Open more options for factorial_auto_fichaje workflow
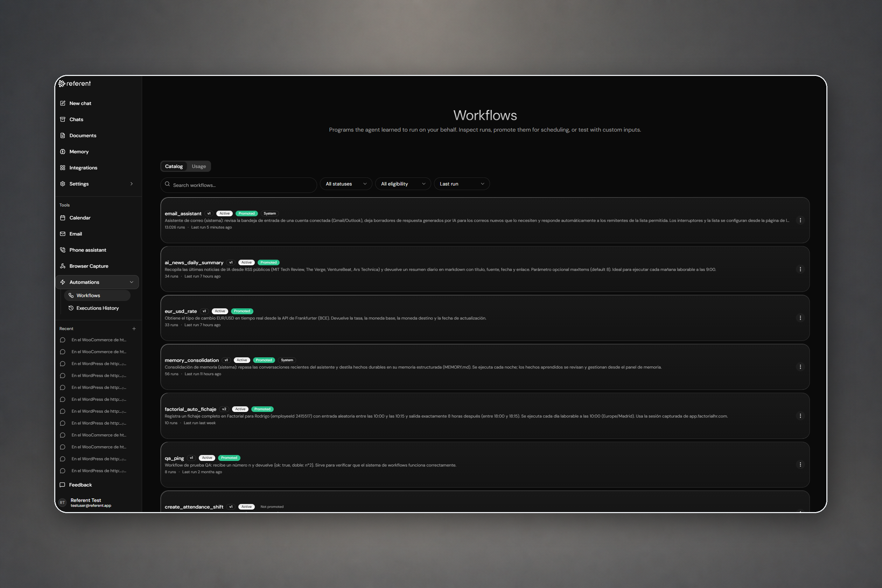The height and width of the screenshot is (588, 882). tap(800, 416)
